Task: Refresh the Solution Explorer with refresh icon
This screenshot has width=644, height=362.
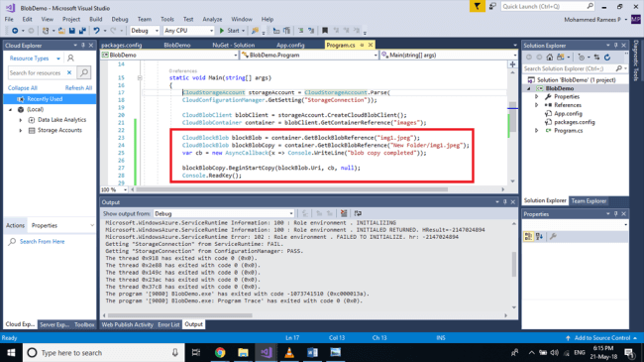Action: coord(607,58)
